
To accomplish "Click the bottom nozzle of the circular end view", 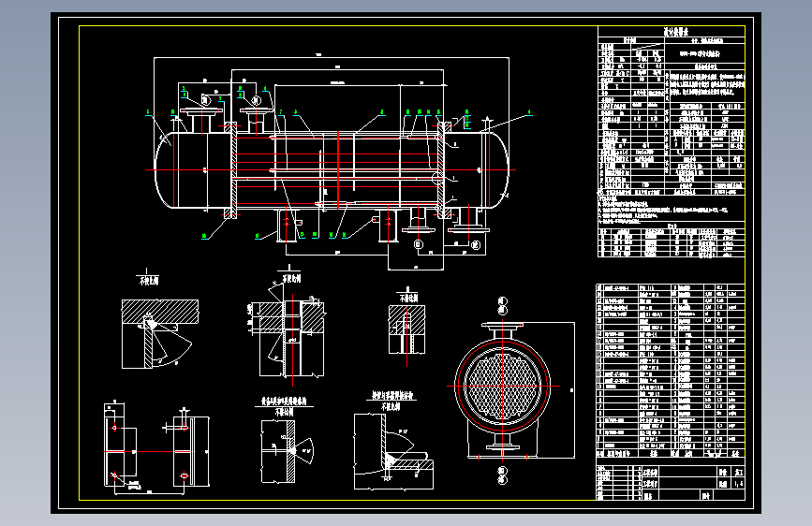I will click(x=502, y=441).
